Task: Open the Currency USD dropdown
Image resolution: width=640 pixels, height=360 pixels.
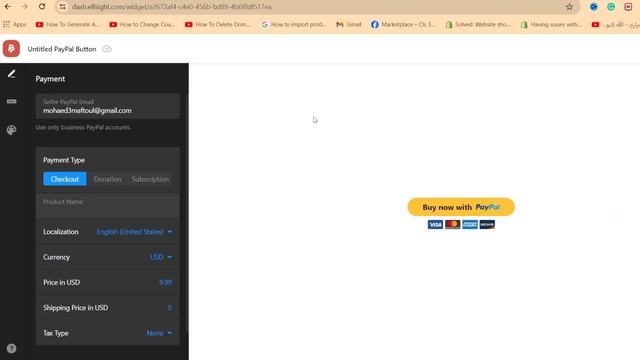Action: [161, 257]
